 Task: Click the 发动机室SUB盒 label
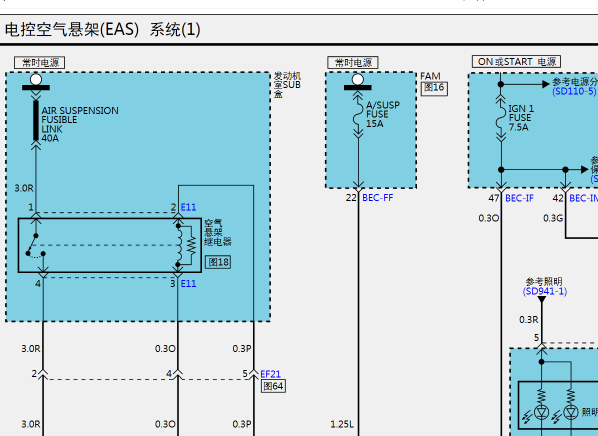point(287,85)
